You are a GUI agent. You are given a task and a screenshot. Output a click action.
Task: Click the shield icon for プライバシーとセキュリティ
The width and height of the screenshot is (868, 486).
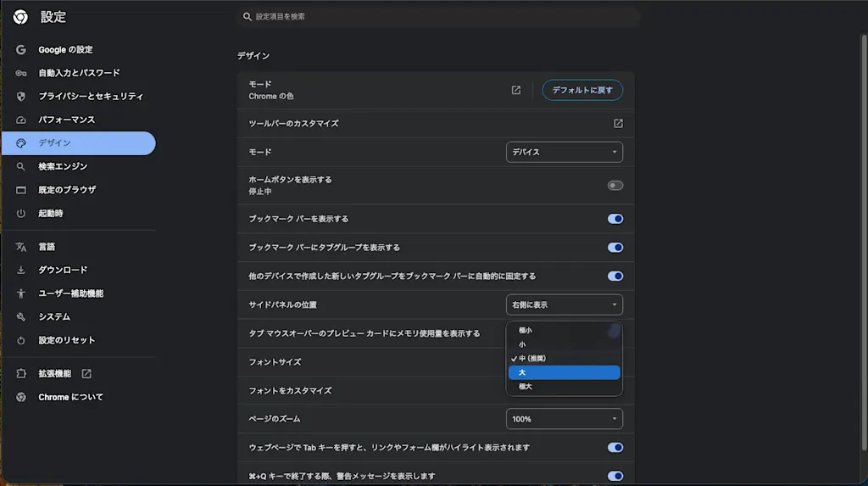(21, 97)
